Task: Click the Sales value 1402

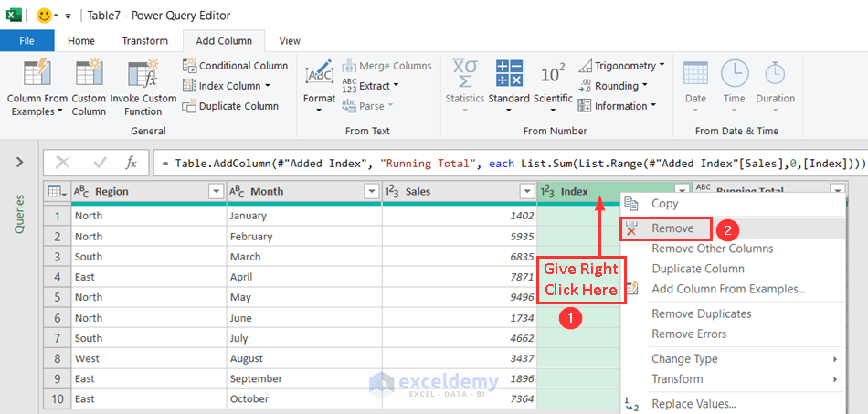Action: (460, 216)
